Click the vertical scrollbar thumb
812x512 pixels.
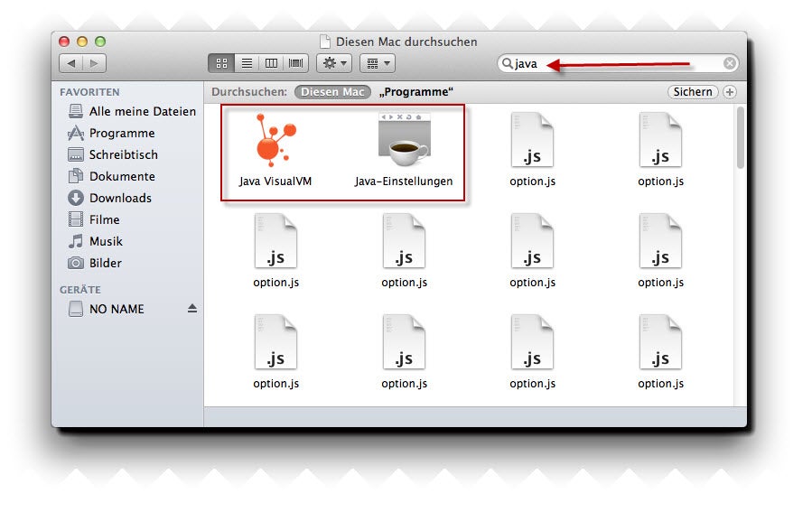(x=741, y=137)
